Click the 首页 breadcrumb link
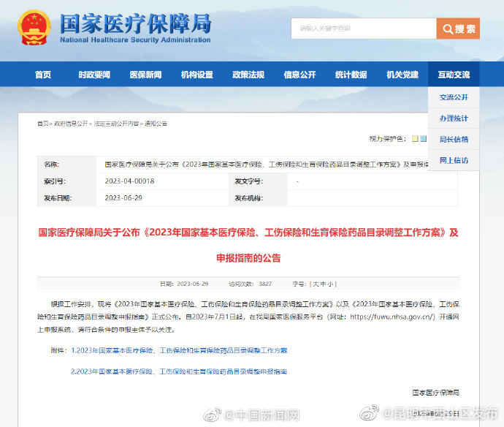This screenshot has width=504, height=427. (x=43, y=124)
